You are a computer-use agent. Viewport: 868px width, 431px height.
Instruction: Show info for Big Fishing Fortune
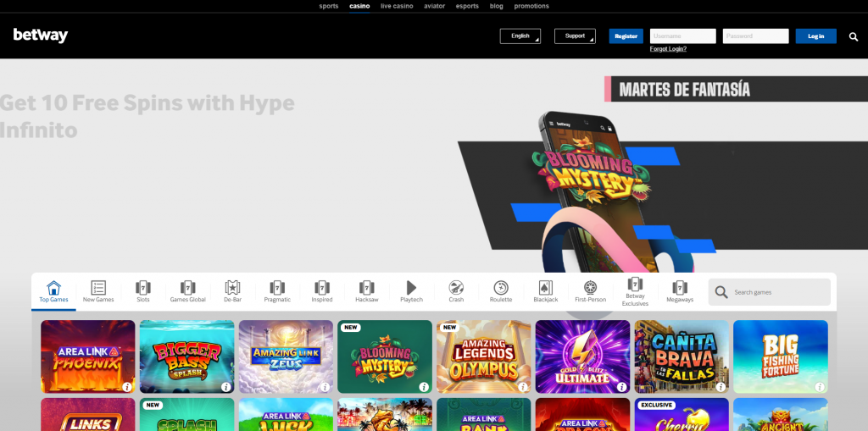[820, 387]
